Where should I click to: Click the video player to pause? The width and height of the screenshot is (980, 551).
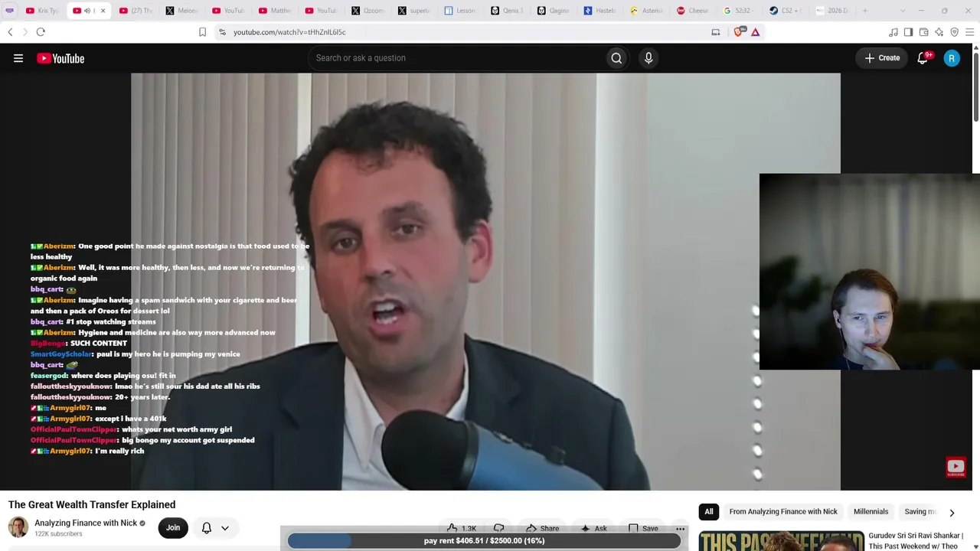click(485, 282)
